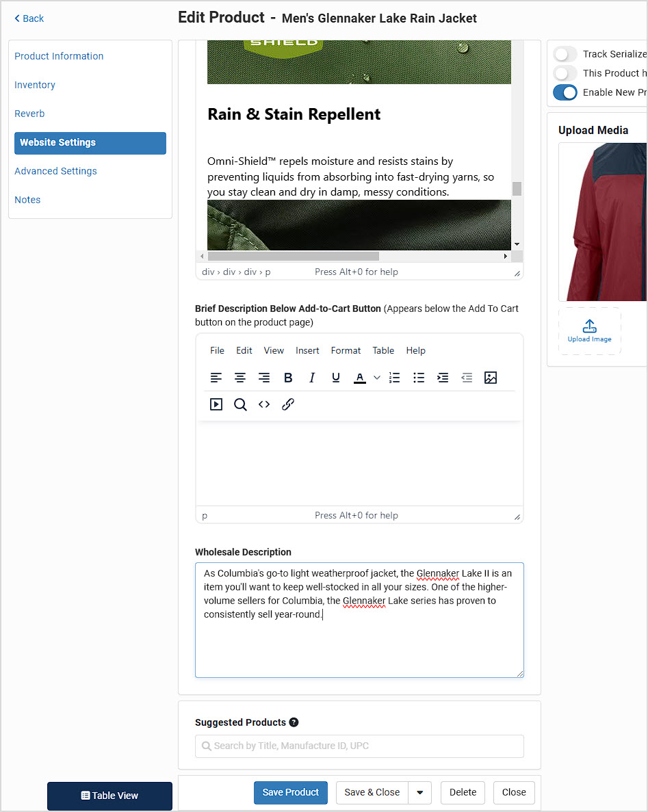Image resolution: width=648 pixels, height=812 pixels.
Task: Select Website Settings section
Action: [90, 143]
